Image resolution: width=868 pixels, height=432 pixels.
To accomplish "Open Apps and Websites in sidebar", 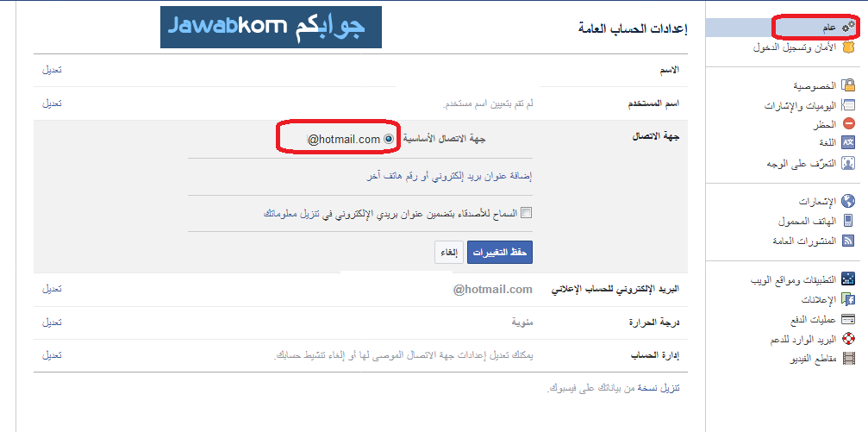I will 794,280.
